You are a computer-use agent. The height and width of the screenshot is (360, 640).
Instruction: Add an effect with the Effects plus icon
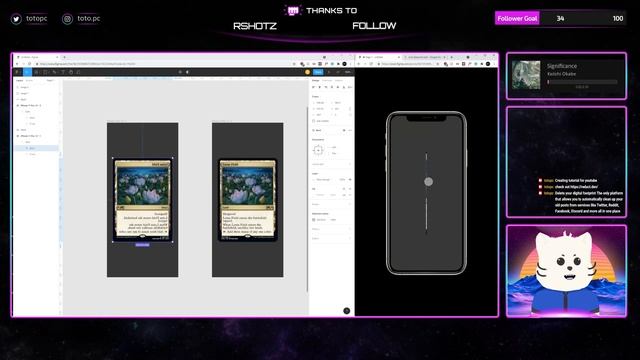click(x=350, y=229)
